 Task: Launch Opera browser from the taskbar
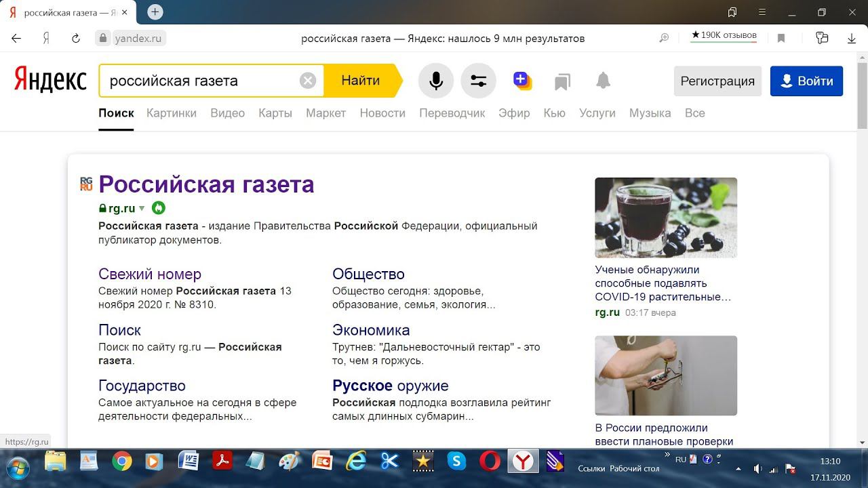[x=490, y=462]
